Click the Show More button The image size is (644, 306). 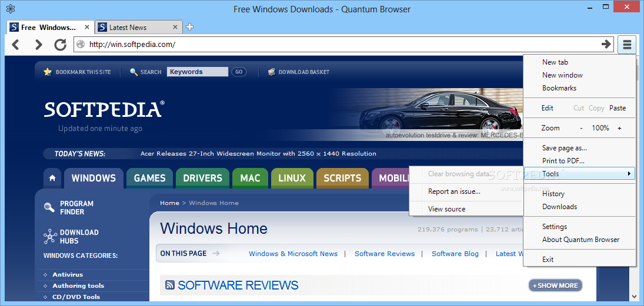click(555, 285)
